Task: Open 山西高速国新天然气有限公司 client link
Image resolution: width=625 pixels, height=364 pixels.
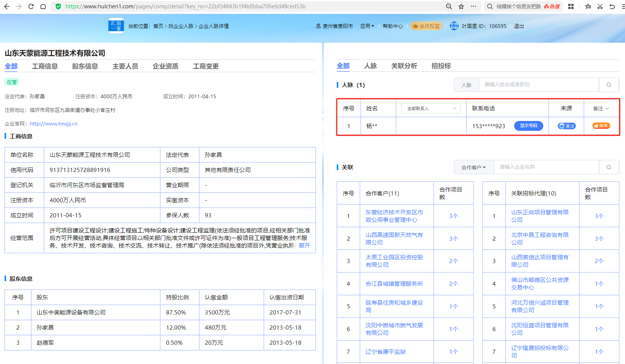Action: [394, 239]
